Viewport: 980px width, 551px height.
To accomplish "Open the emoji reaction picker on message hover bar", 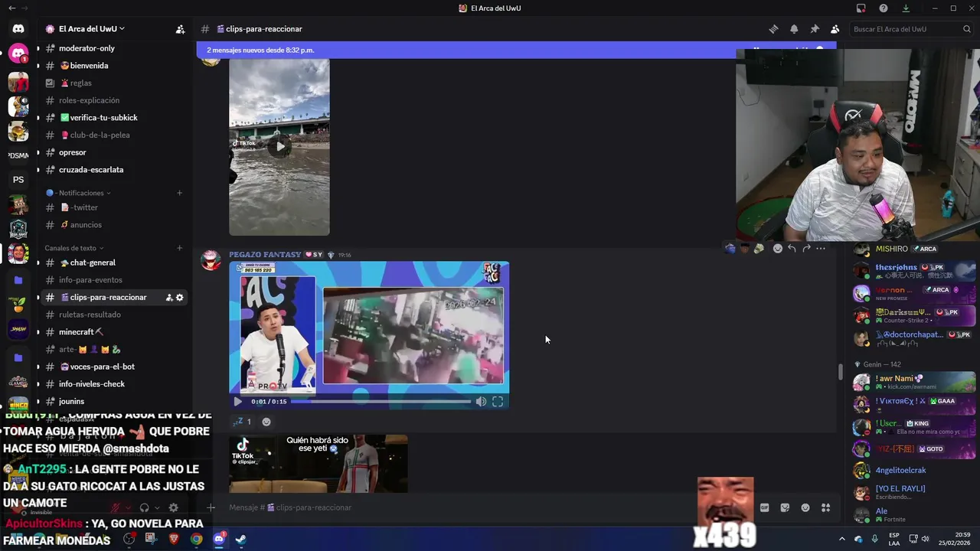I will (778, 248).
